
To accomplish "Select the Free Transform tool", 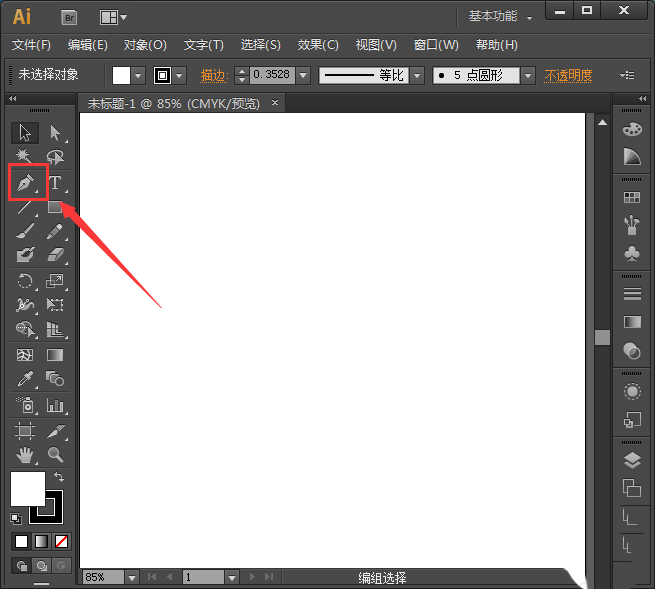I will point(55,305).
